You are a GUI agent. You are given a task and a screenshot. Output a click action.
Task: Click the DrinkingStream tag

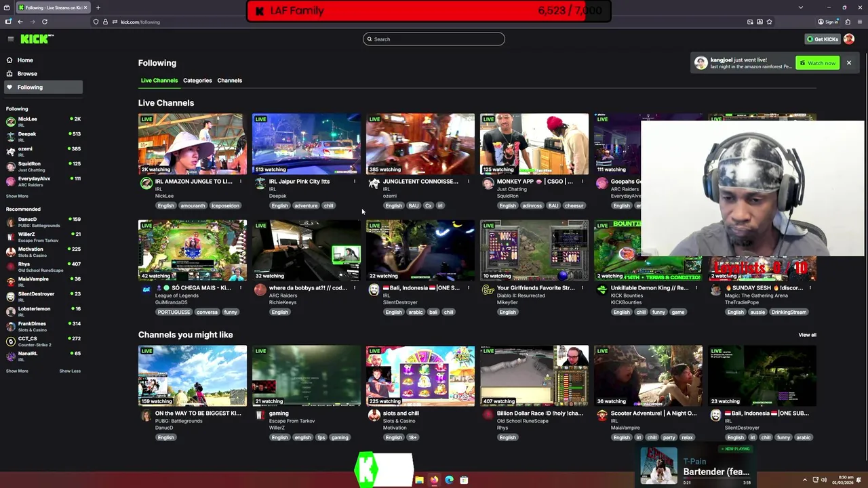(x=789, y=312)
